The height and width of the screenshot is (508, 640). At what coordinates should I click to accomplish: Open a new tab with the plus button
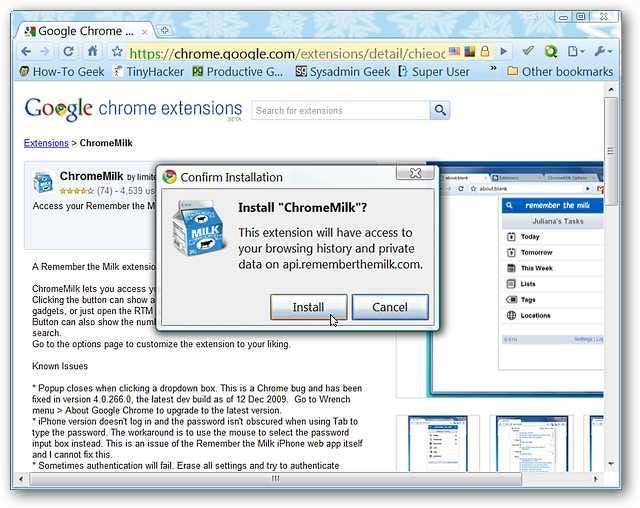pyautogui.click(x=164, y=30)
